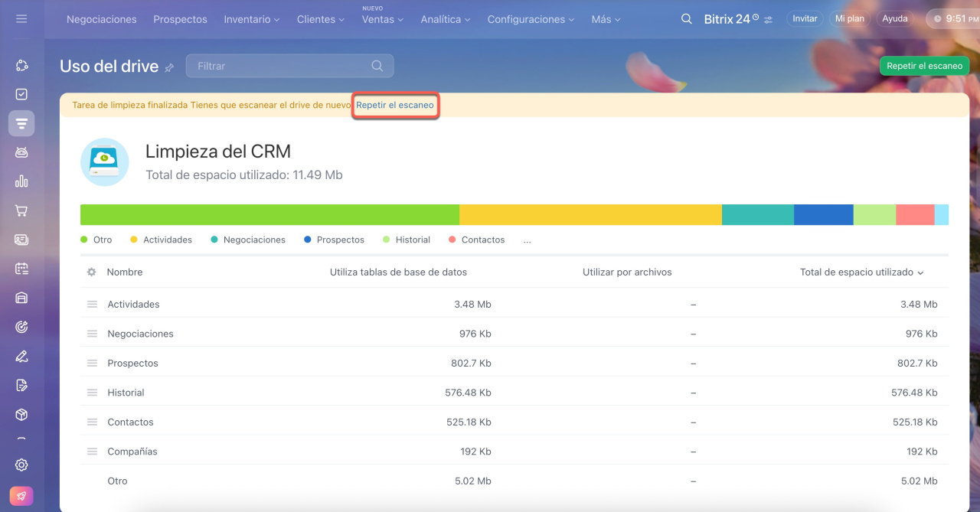The width and height of the screenshot is (980, 512).
Task: Expand the Configuraciones dropdown menu
Action: pos(531,19)
